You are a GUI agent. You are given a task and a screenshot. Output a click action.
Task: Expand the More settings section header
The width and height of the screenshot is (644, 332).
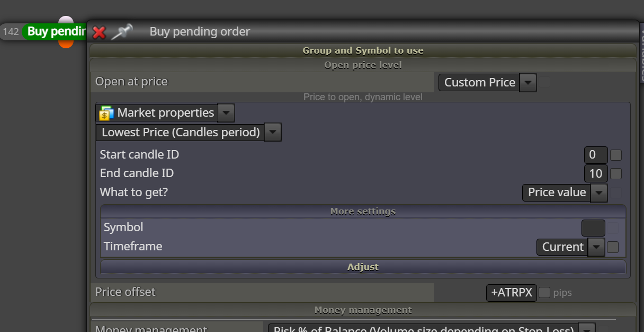click(x=363, y=211)
